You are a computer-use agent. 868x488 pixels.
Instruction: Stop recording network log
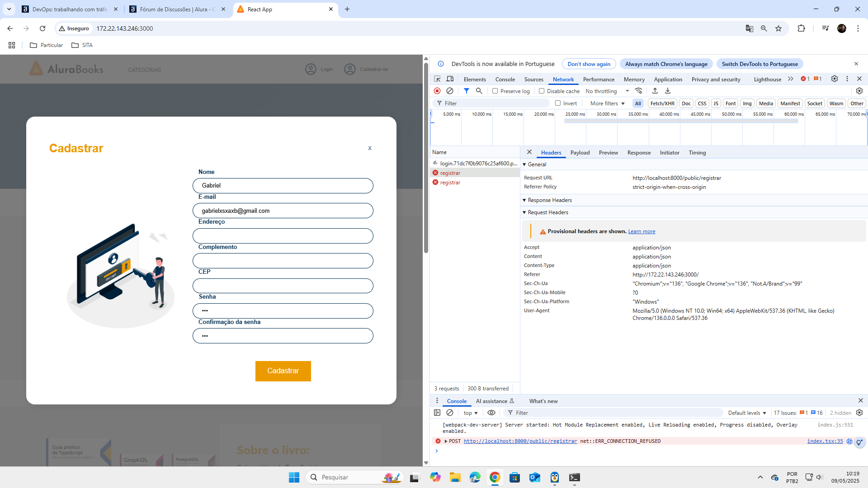point(437,91)
